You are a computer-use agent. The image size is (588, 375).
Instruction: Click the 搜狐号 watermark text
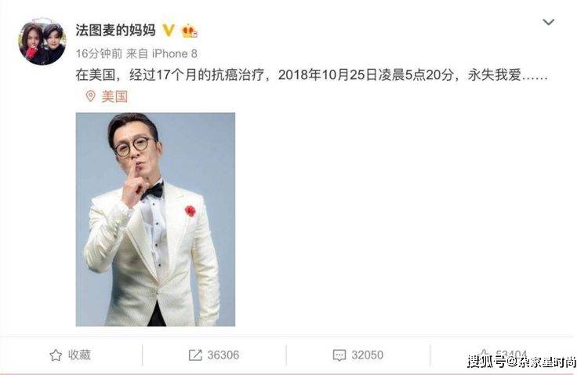[x=522, y=362]
